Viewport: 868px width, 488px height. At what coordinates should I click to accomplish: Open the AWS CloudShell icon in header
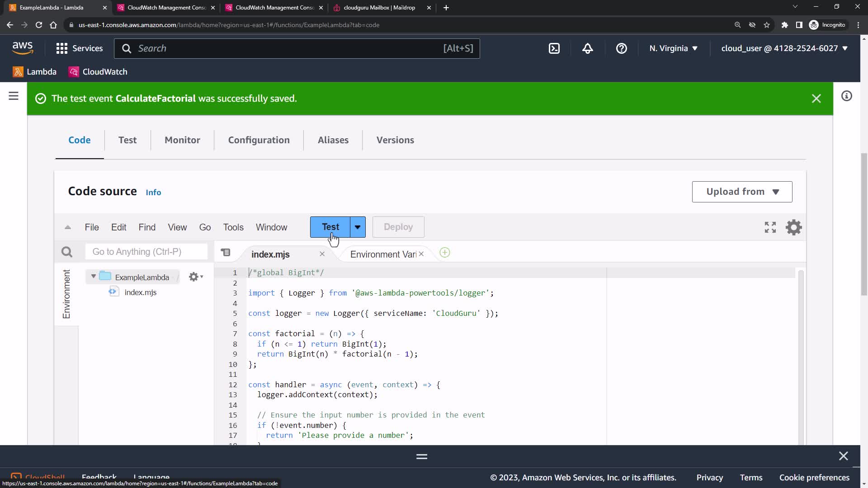click(x=554, y=48)
